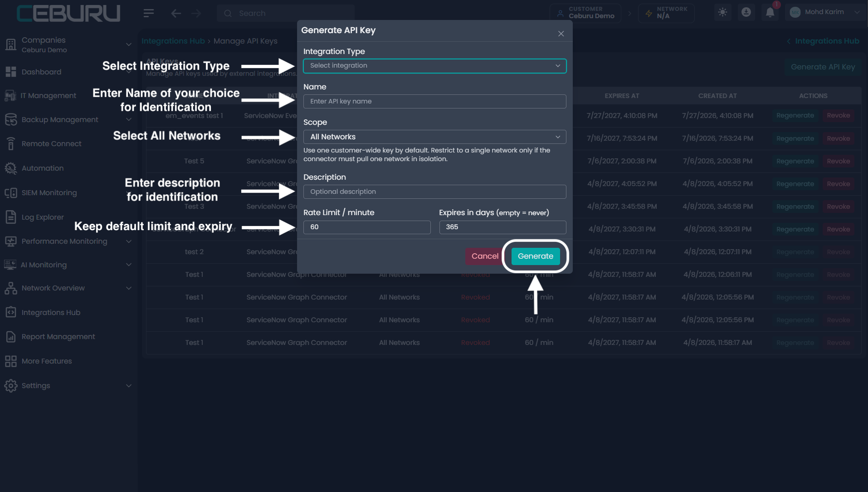The width and height of the screenshot is (868, 492).
Task: Click the top Search box
Action: pyautogui.click(x=286, y=13)
